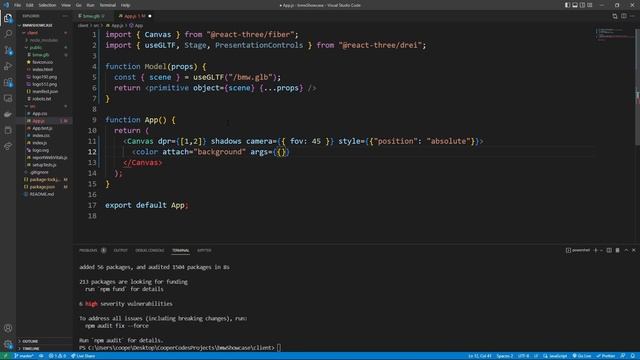This screenshot has width=640, height=360.
Task: Click the UTF-8 encoding indicator
Action: coord(523,356)
